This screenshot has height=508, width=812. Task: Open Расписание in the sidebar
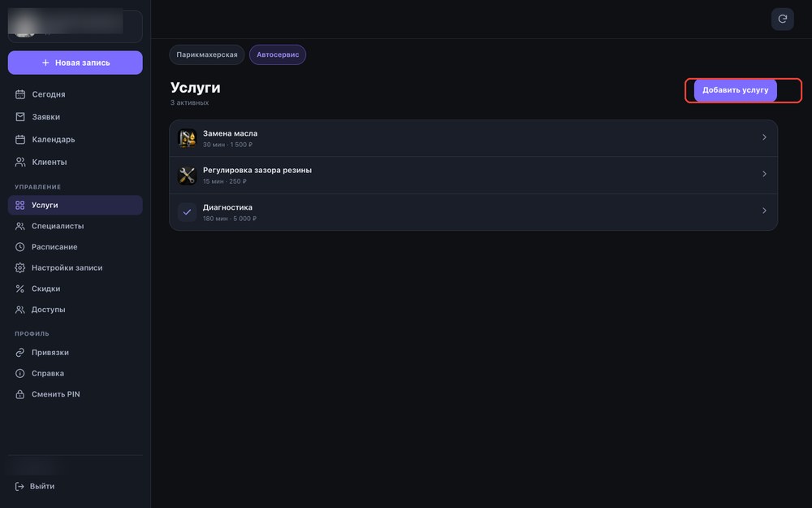75,247
